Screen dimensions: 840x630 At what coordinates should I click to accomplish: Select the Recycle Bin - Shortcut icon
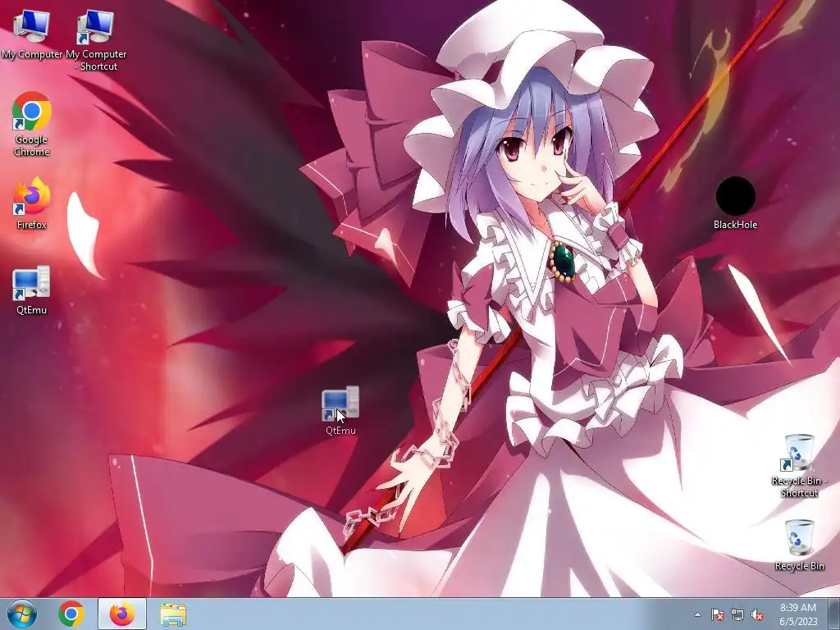pyautogui.click(x=799, y=466)
